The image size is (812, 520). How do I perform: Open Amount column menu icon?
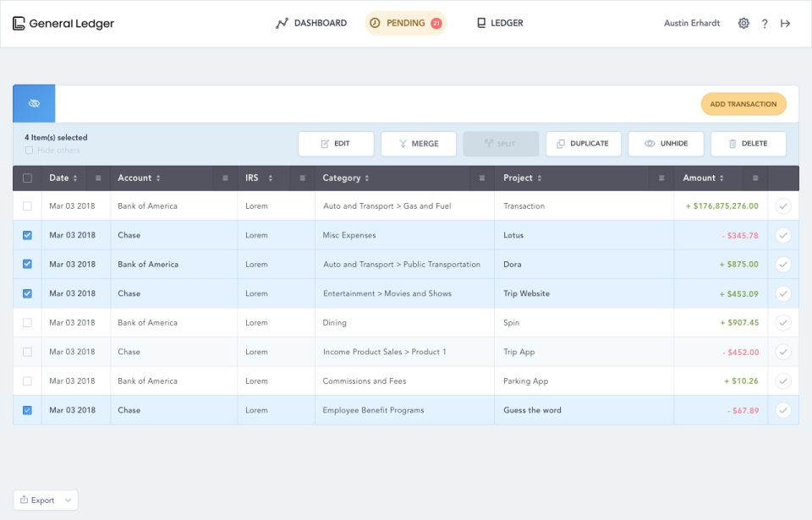tap(754, 178)
